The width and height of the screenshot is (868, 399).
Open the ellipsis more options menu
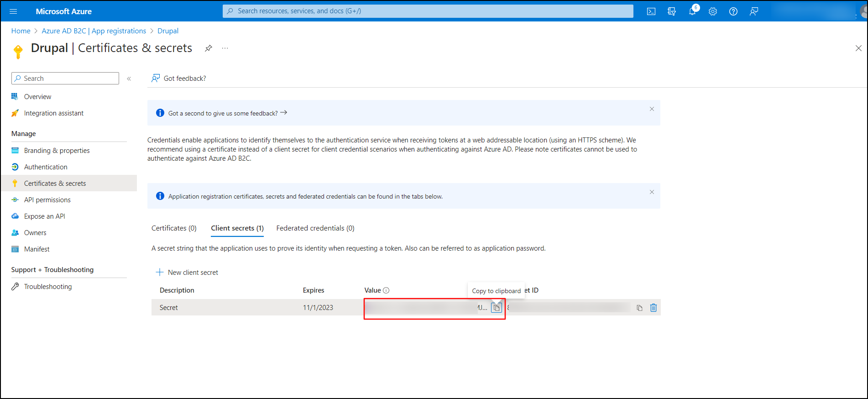225,48
